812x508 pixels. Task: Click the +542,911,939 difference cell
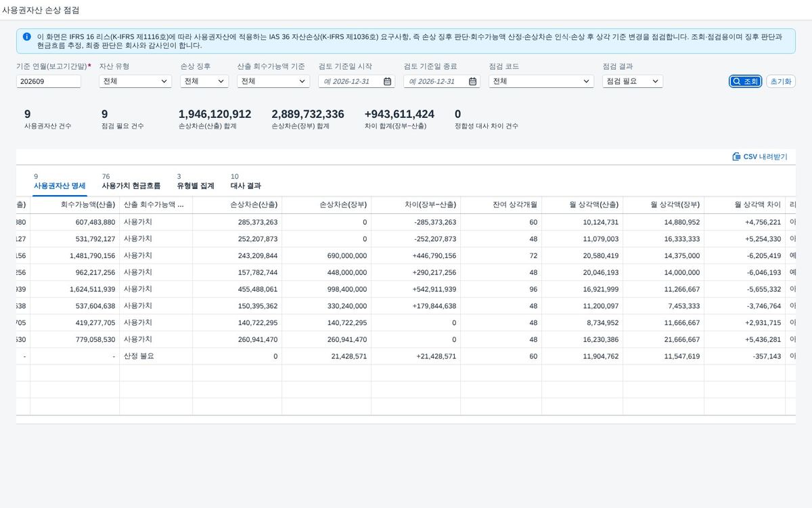(416, 289)
